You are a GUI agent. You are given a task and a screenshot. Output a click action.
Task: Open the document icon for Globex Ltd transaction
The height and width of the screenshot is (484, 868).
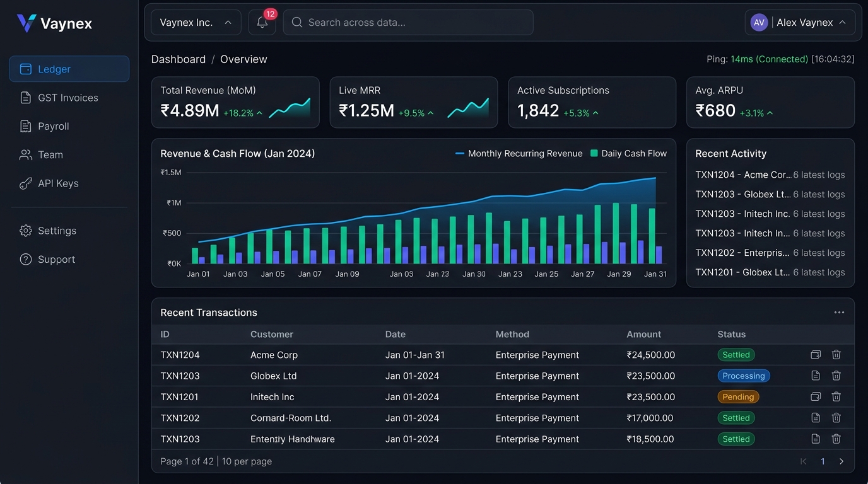tap(816, 376)
